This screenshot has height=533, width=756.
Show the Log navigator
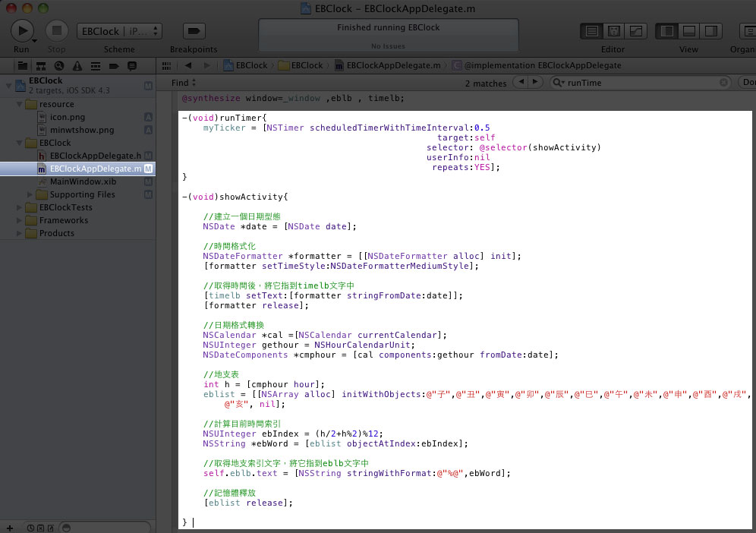pyautogui.click(x=131, y=66)
